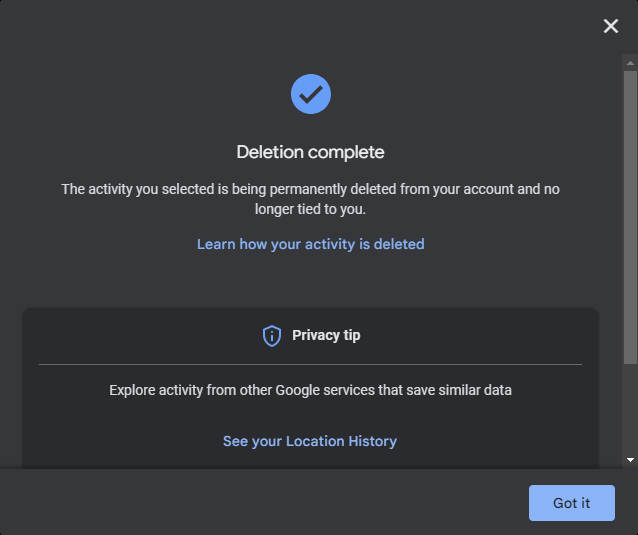Select the 'Deletion complete' heading
The image size is (638, 535).
tap(310, 152)
